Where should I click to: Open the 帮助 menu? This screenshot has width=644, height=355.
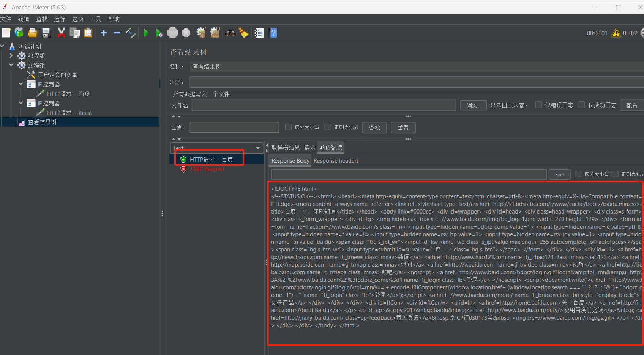[x=114, y=19]
